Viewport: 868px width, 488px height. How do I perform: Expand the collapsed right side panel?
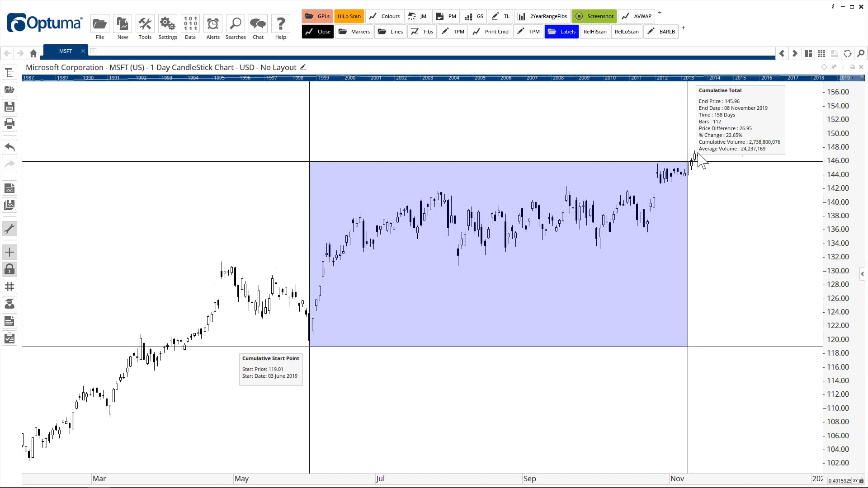point(862,274)
